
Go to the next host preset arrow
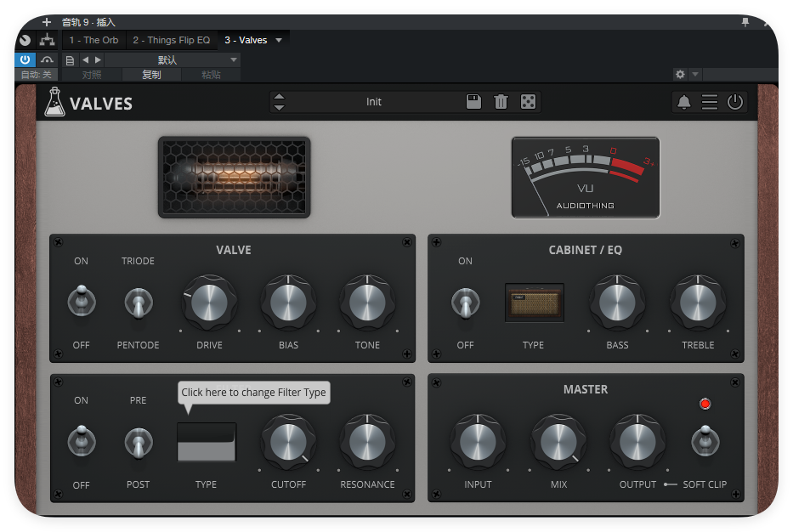point(98,59)
